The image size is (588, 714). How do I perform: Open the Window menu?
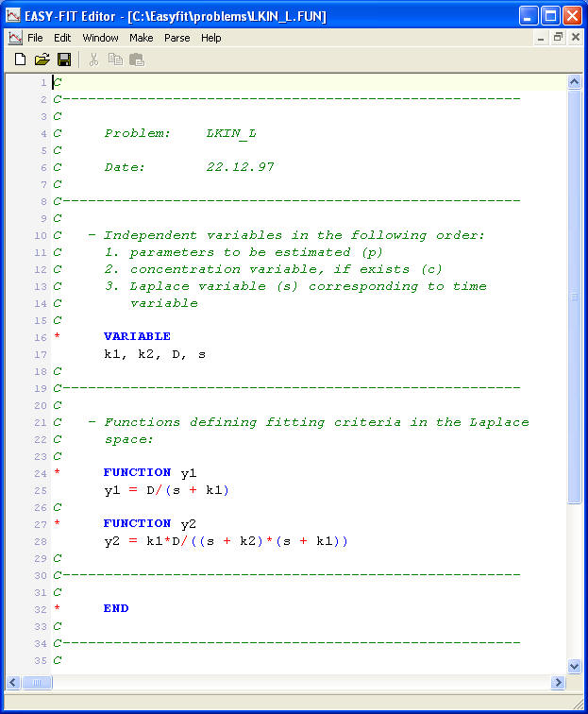100,38
